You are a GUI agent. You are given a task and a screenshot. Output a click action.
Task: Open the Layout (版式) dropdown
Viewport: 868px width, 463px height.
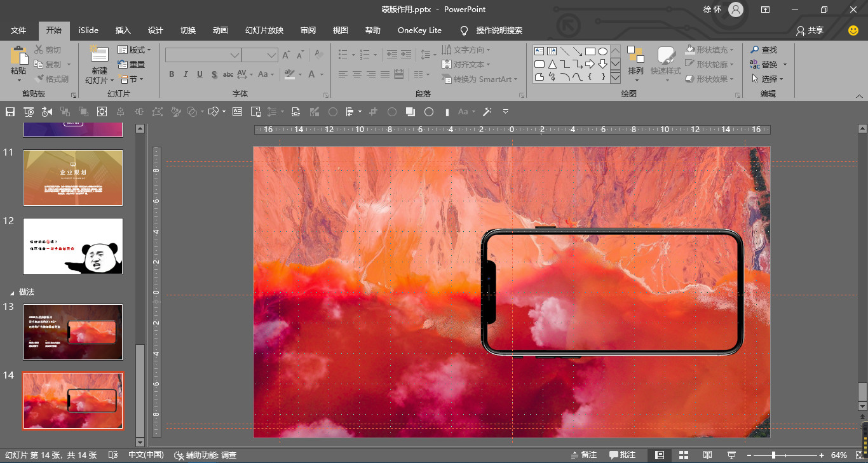tap(135, 50)
